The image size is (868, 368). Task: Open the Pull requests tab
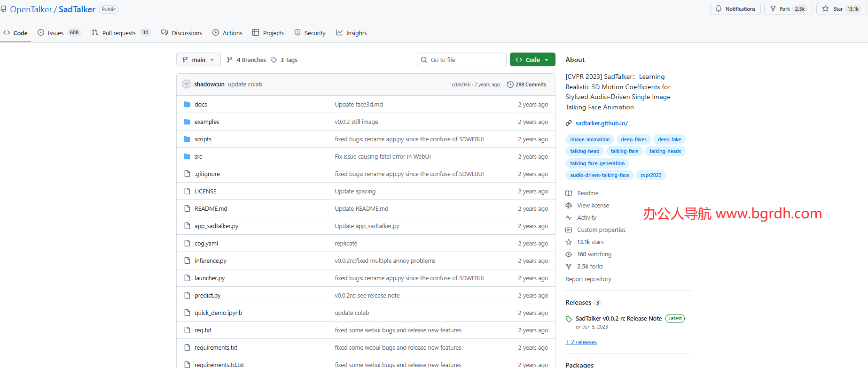118,33
